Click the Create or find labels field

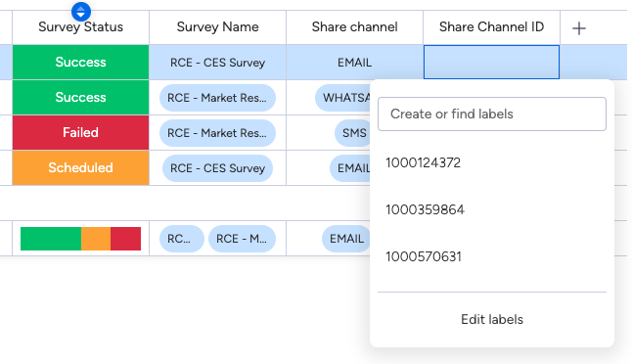pos(492,114)
